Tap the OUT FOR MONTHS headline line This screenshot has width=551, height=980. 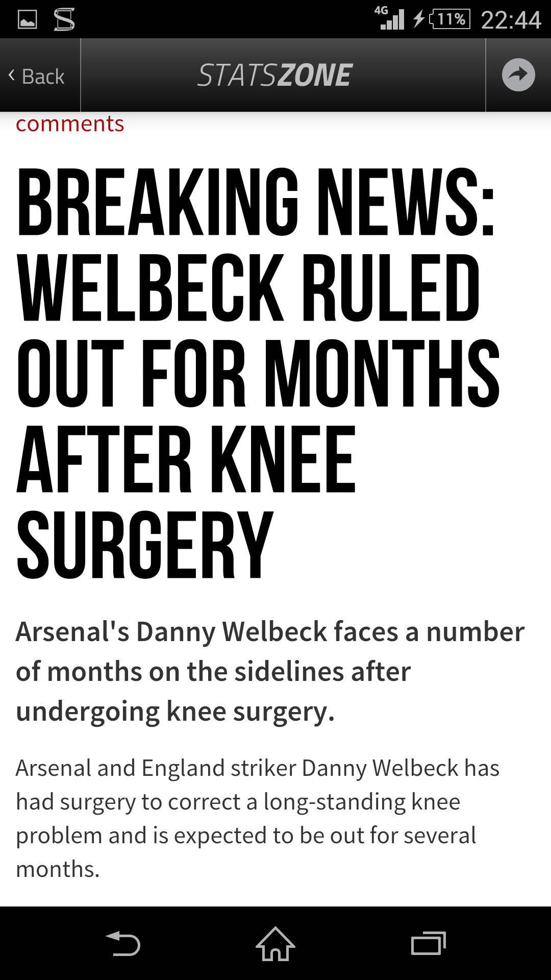pos(258,373)
